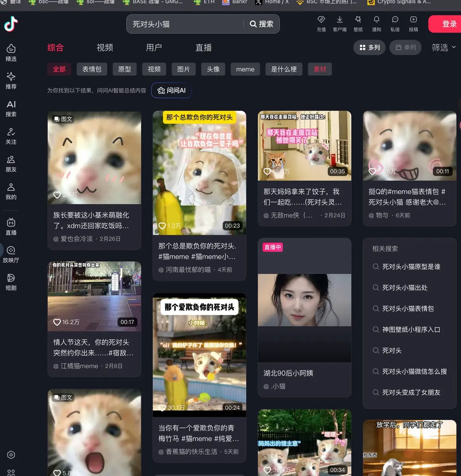
Task: Open the 挺Q的#meme猫表情包 video thumbnail
Action: click(x=410, y=146)
